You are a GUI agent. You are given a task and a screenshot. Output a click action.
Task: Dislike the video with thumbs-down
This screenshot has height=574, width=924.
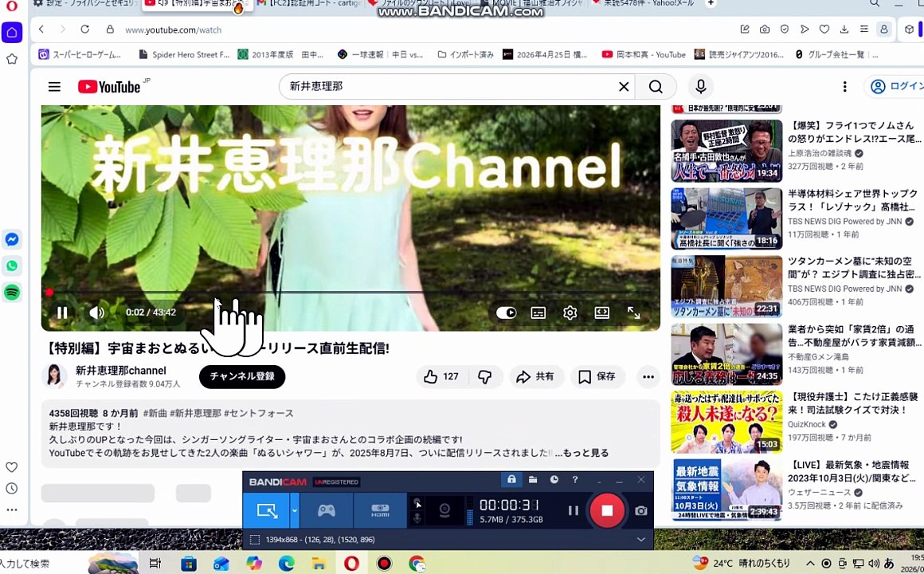[x=485, y=376]
